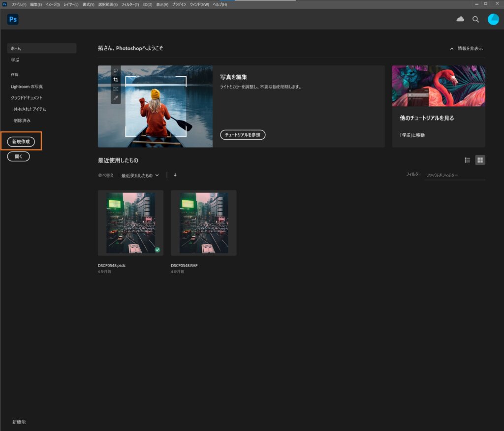The image size is (504, 431).
Task: Minimize the Photoshop window
Action: click(476, 4)
